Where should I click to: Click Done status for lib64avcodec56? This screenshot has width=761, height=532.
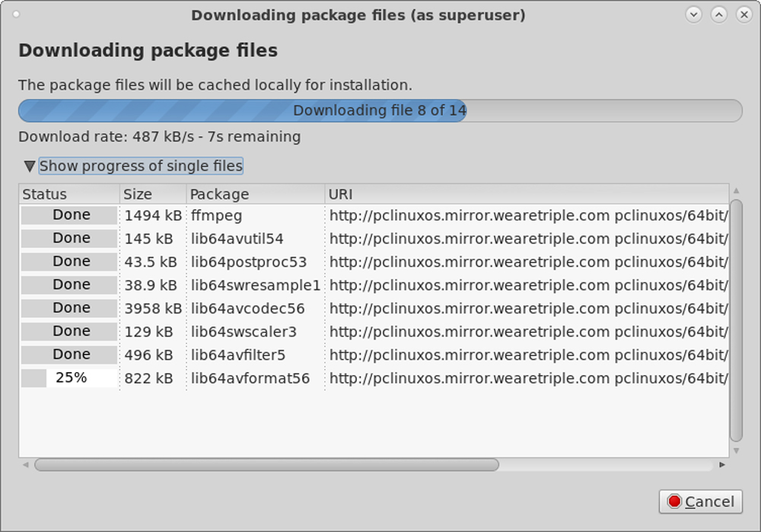point(69,308)
